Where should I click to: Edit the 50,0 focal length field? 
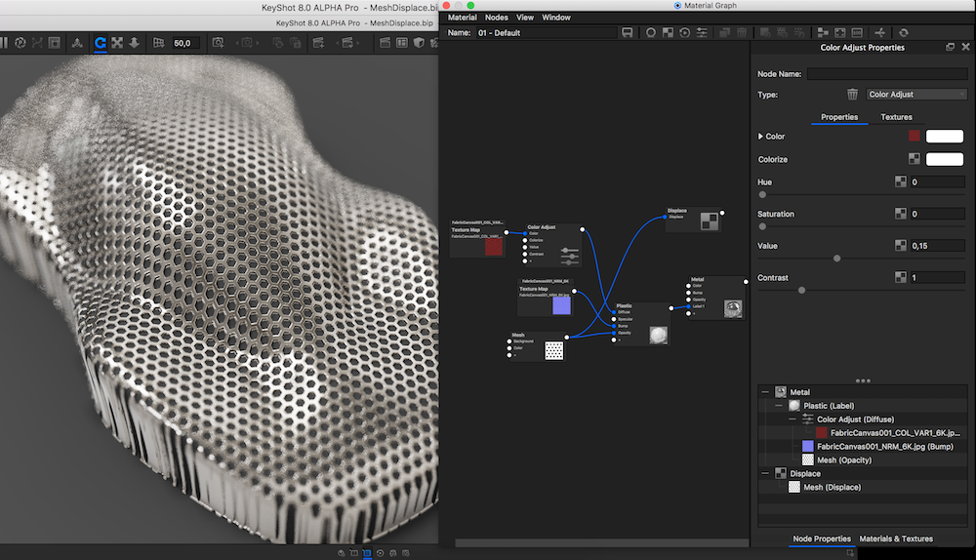point(185,43)
